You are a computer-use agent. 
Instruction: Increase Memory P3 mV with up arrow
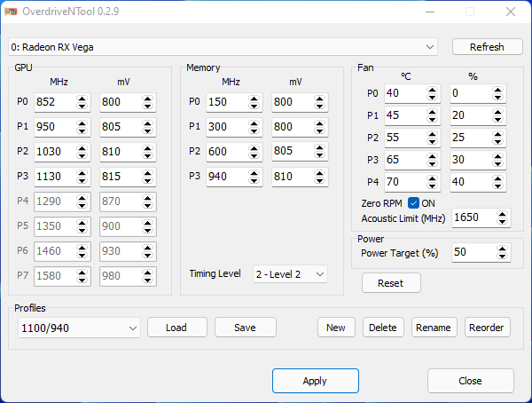[319, 173]
